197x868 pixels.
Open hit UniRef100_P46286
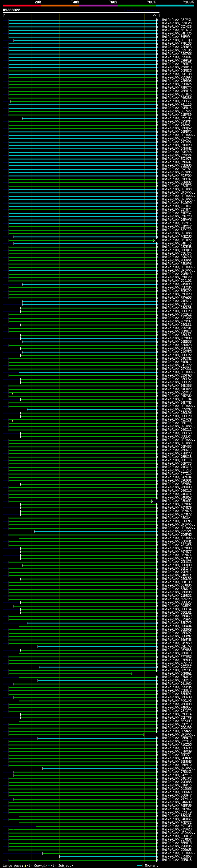point(177,98)
